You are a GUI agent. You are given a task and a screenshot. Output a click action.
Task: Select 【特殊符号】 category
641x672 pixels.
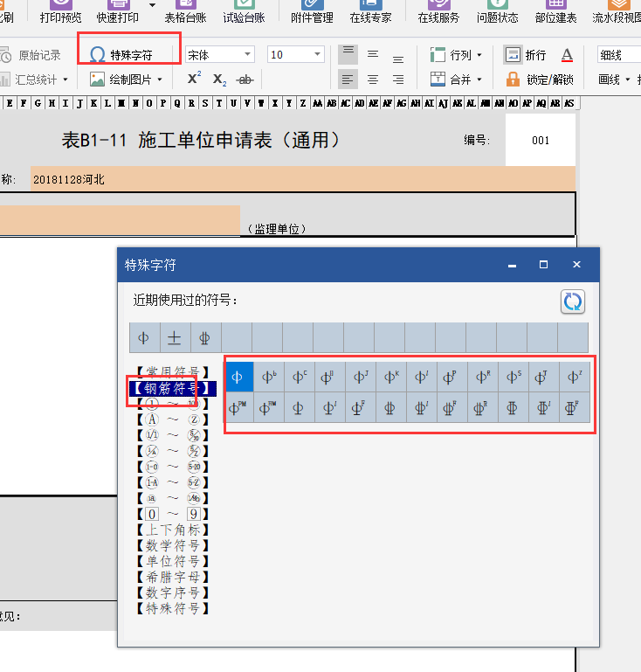pos(173,608)
